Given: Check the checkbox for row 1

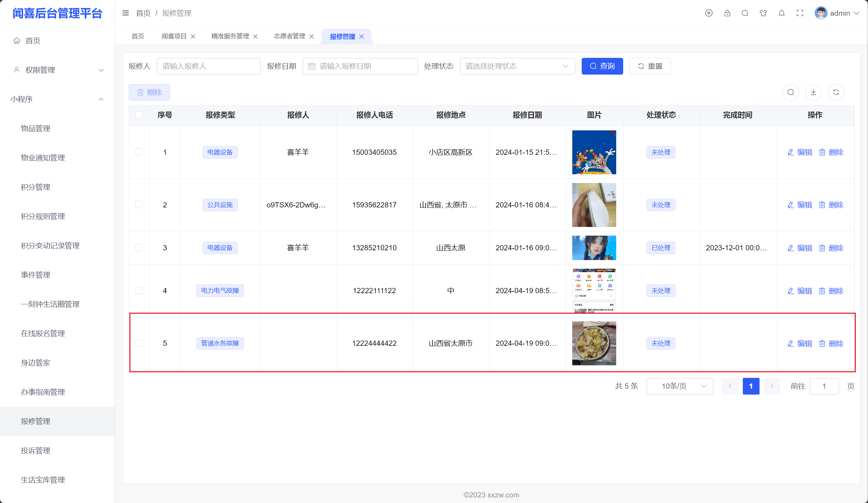Looking at the screenshot, I should (139, 152).
